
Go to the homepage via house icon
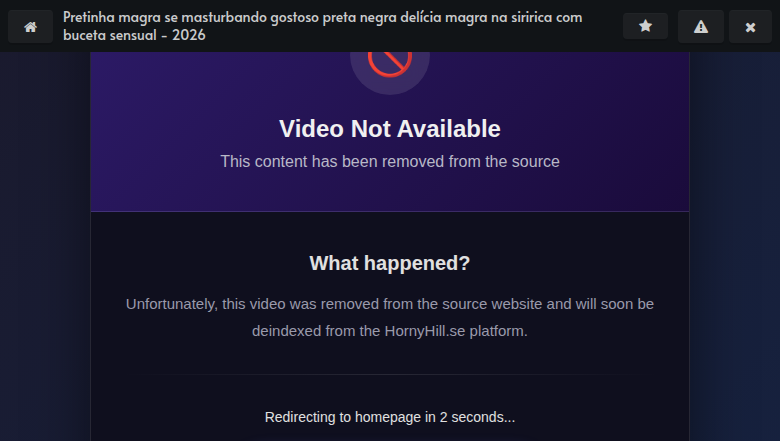pyautogui.click(x=30, y=26)
